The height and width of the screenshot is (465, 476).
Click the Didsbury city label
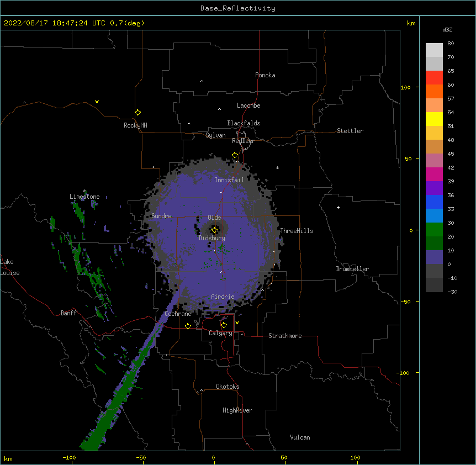point(212,238)
